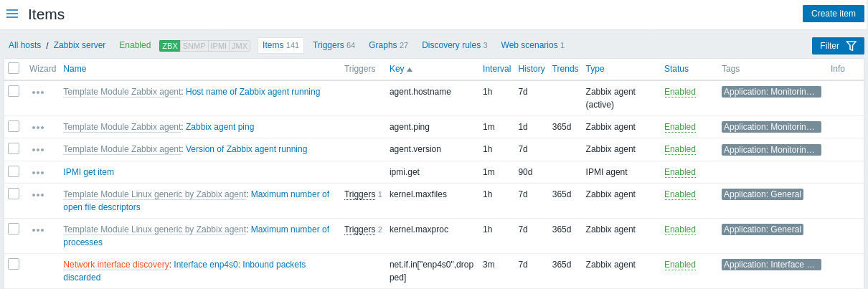
Task: Open wizard dots for Version of Zabbix agent
Action: 38,150
